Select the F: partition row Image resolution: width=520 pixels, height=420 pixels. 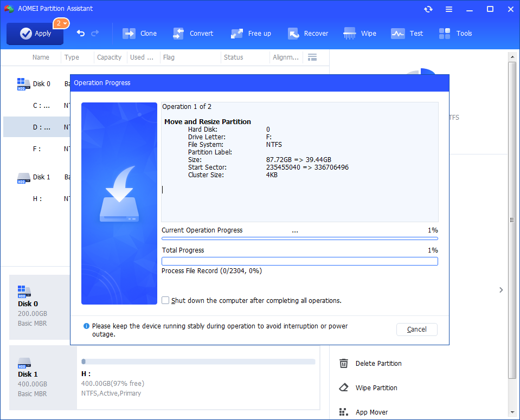pyautogui.click(x=36, y=149)
